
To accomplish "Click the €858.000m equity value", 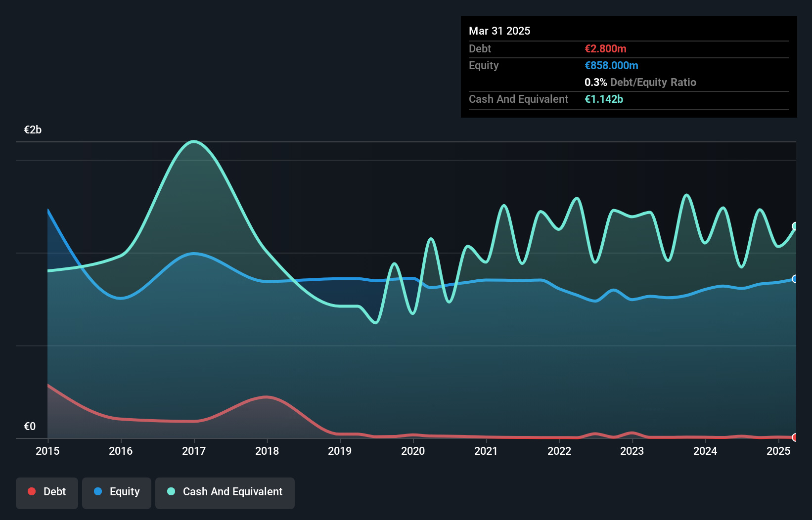I will click(x=611, y=65).
